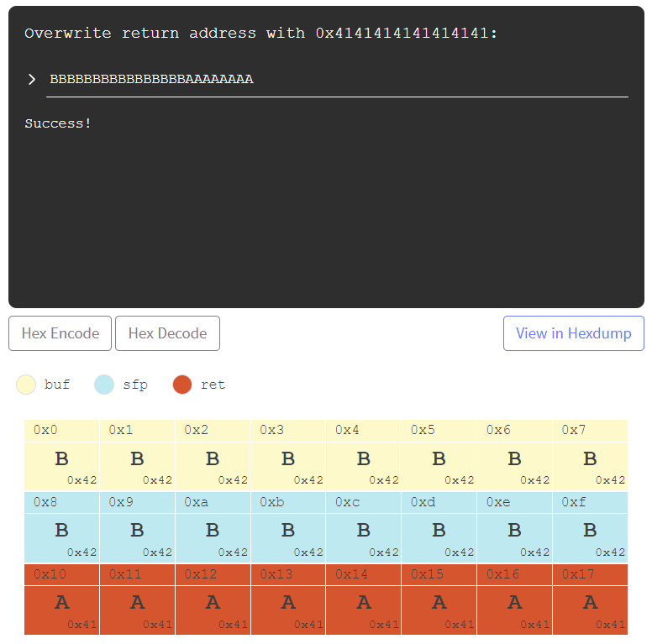652x644 pixels.
Task: Select the sfp byte cell at offset 0xf
Action: pyautogui.click(x=590, y=527)
